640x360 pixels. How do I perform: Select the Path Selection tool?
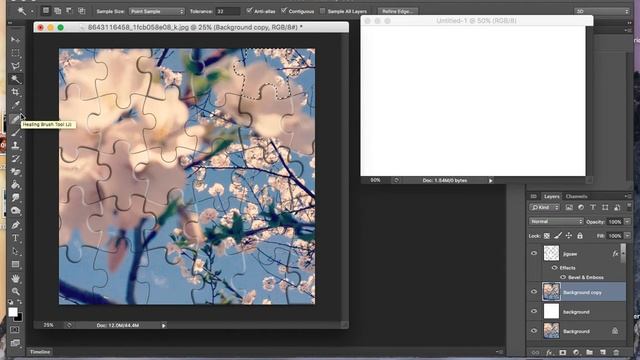point(16,251)
